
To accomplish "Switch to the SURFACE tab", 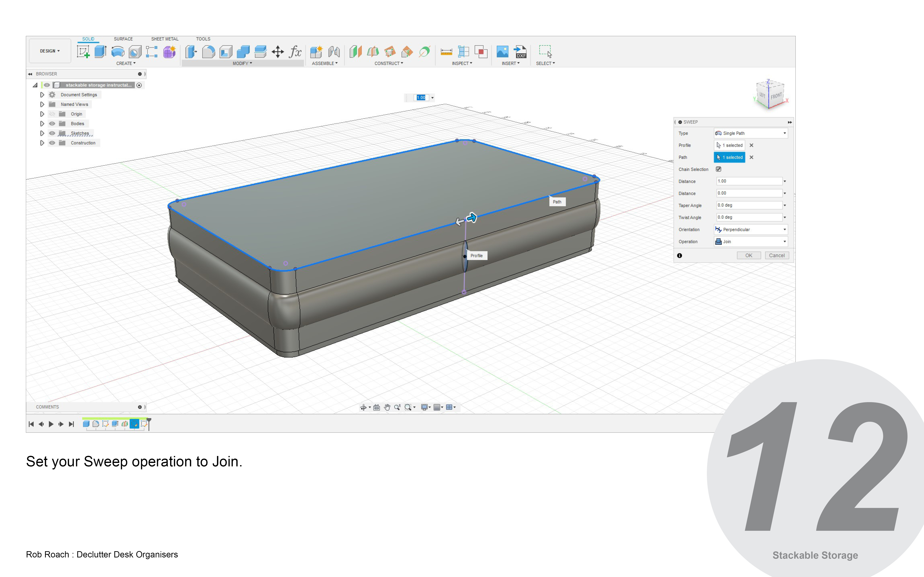I will [x=123, y=39].
